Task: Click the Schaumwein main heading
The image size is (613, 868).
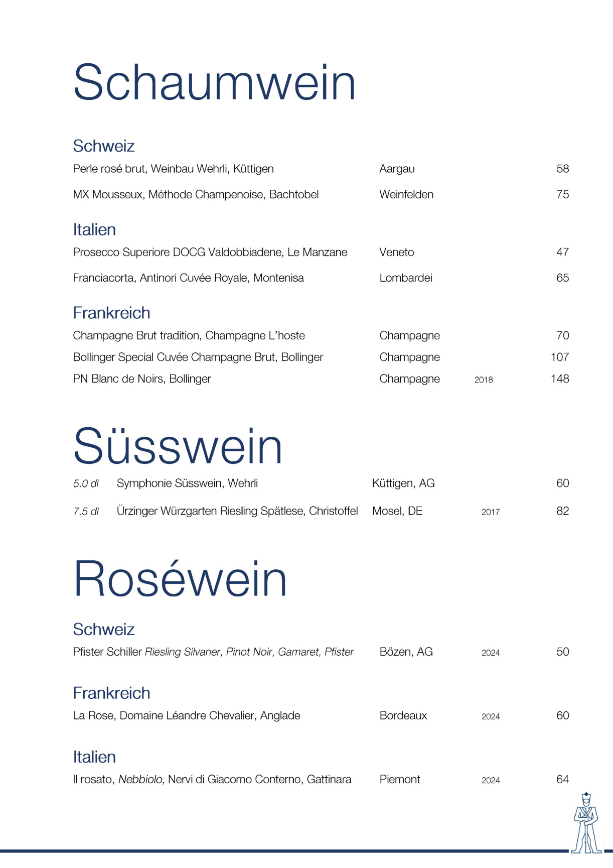Action: click(x=214, y=82)
